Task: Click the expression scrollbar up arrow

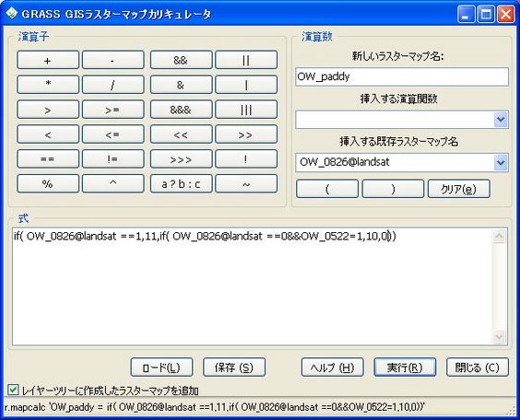Action: click(x=500, y=236)
